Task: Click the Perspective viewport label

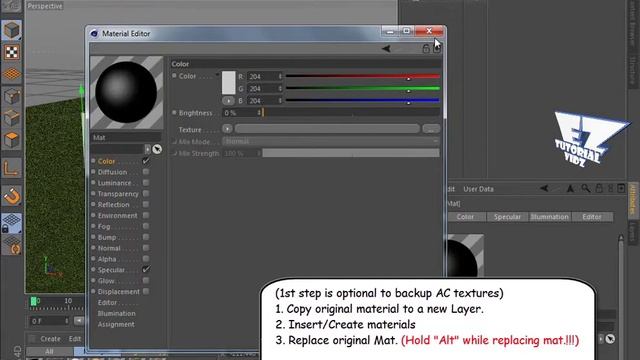Action: [x=45, y=6]
